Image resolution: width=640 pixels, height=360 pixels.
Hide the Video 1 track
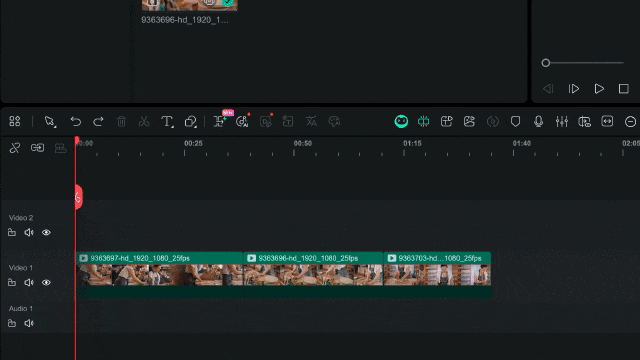point(46,282)
